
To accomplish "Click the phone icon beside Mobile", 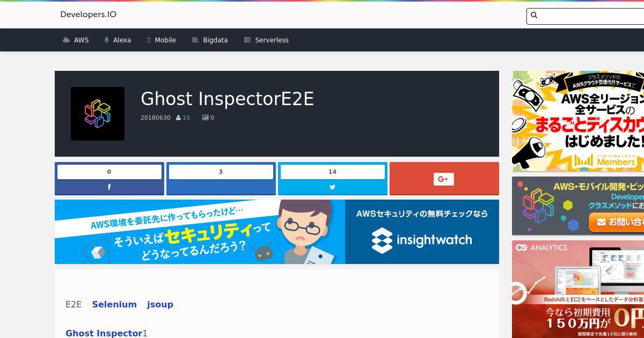I will (x=149, y=40).
